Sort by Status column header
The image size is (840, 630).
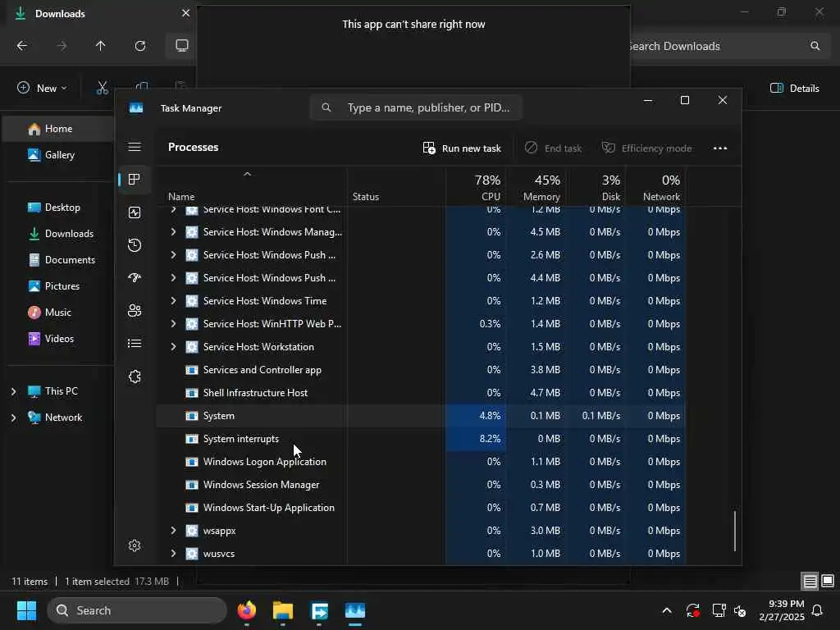[396, 186]
